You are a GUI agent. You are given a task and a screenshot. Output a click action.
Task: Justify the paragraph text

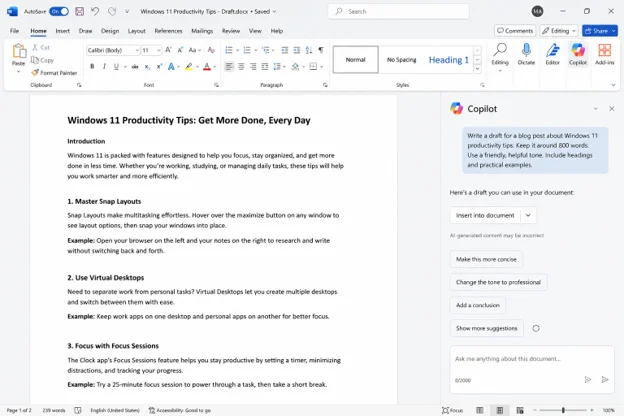pyautogui.click(x=265, y=66)
